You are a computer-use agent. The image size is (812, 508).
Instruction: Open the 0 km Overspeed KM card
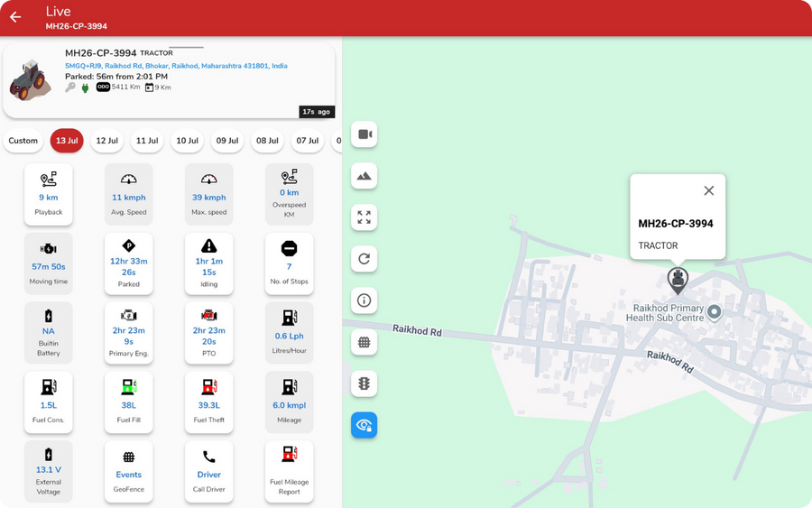pyautogui.click(x=289, y=194)
